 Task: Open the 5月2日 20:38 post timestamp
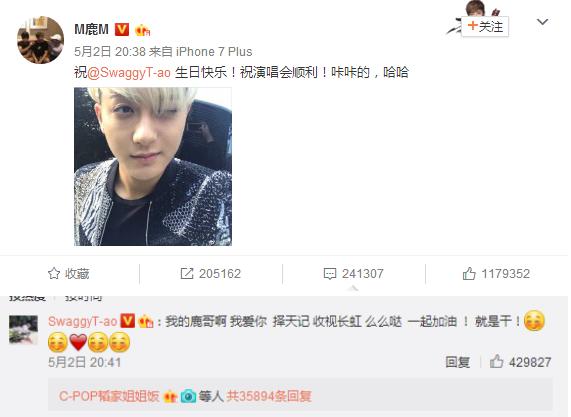tap(110, 52)
